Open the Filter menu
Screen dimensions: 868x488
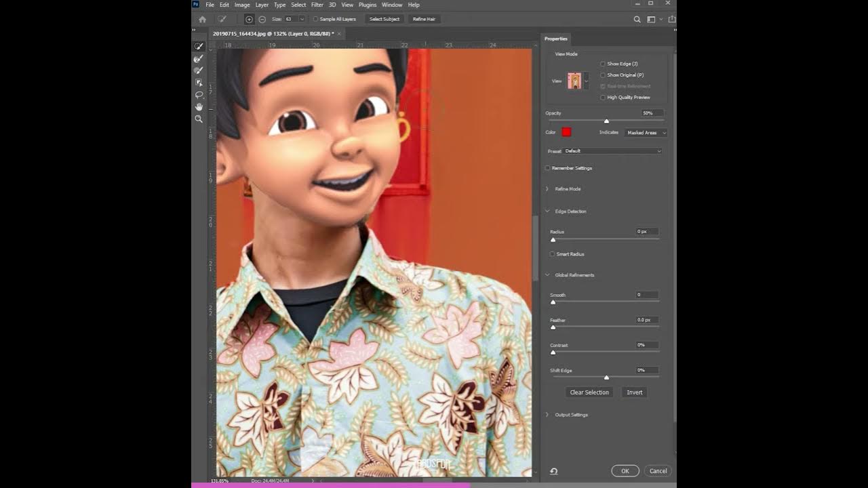click(317, 5)
